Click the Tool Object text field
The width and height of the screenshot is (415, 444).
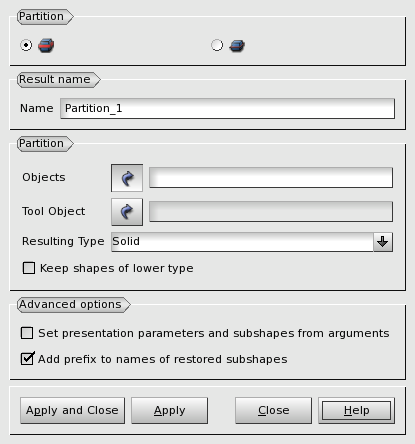point(271,211)
